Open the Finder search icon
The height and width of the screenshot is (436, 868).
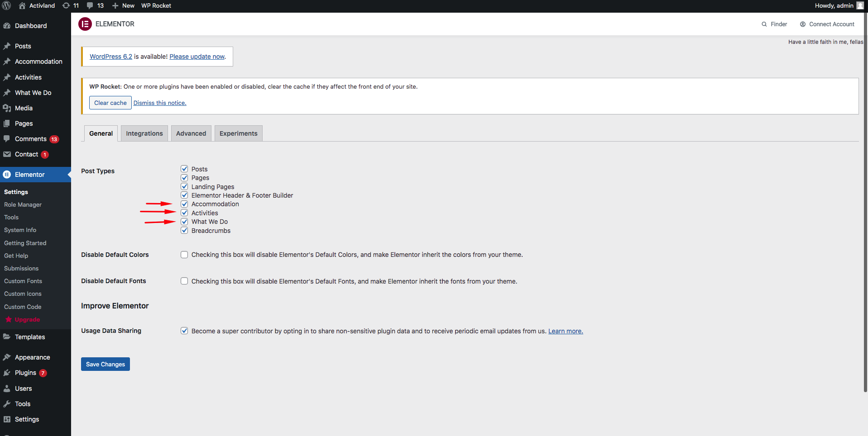[764, 24]
